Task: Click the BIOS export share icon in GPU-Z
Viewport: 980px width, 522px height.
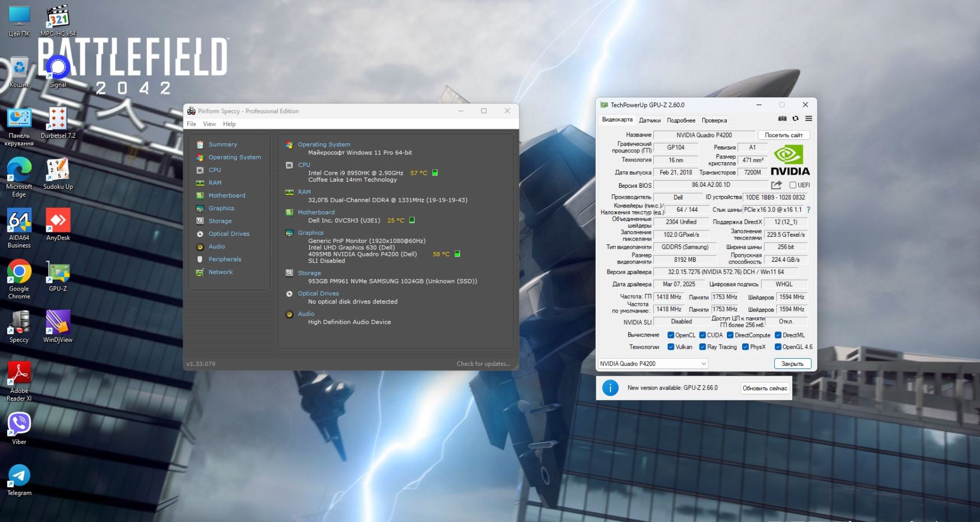Action: (x=776, y=185)
